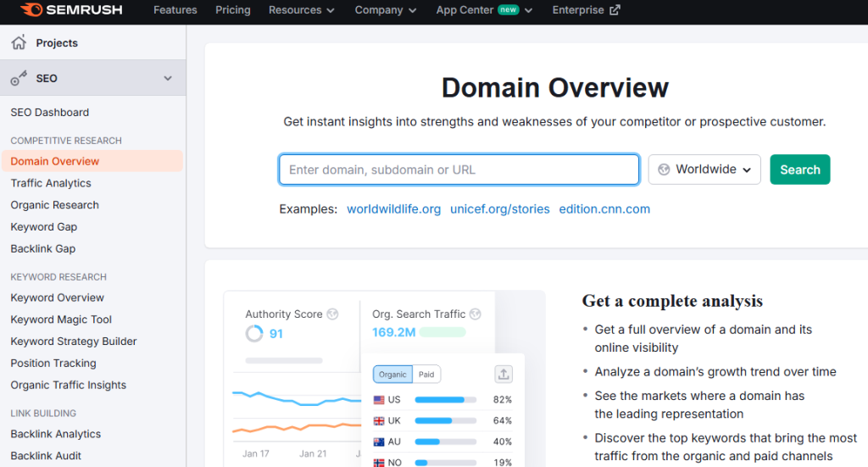Click the Enterprise external link icon
The width and height of the screenshot is (868, 467).
[x=615, y=10]
